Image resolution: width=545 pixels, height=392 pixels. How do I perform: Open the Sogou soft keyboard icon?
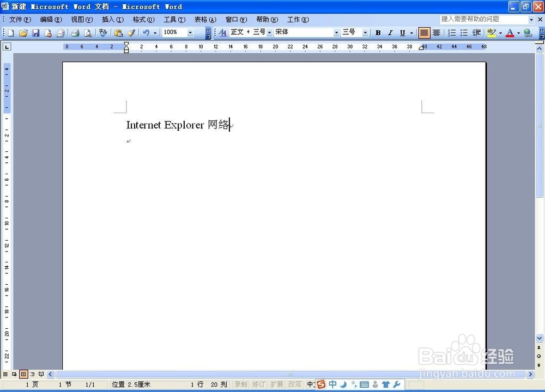(364, 384)
